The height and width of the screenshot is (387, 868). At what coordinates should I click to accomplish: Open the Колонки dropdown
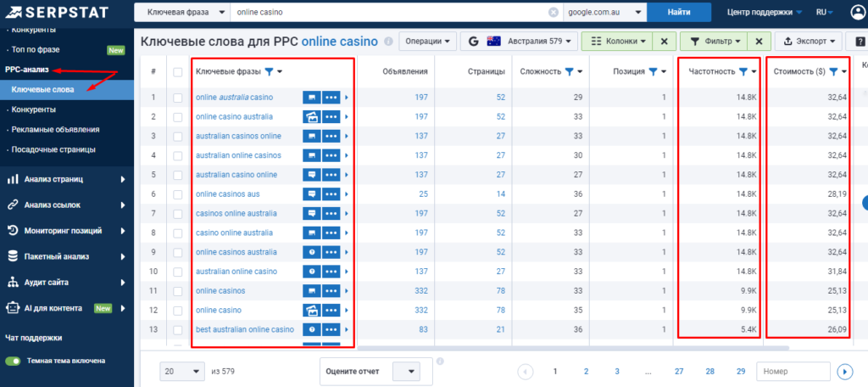click(x=617, y=42)
